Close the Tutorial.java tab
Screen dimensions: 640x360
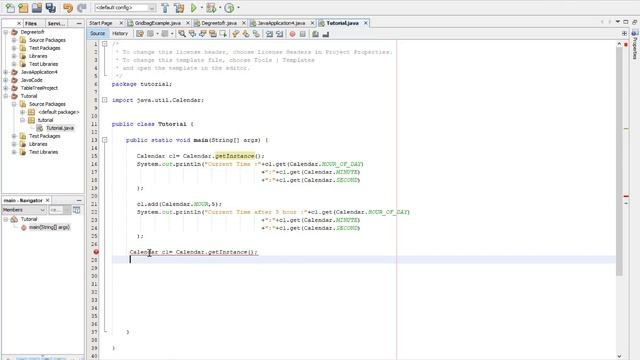click(x=366, y=23)
